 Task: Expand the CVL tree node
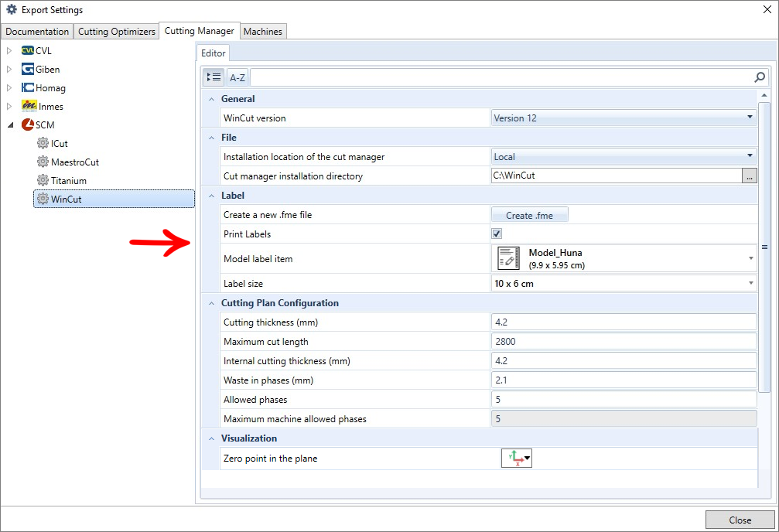[9, 51]
